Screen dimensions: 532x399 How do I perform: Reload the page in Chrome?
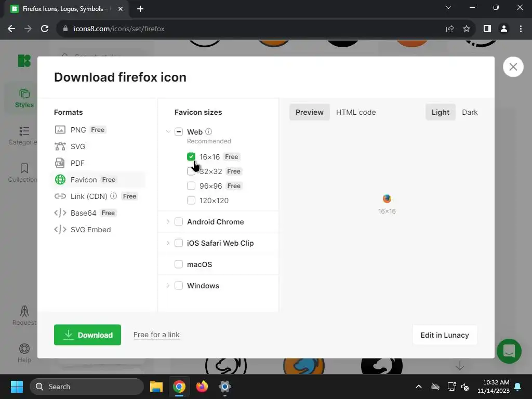45,29
